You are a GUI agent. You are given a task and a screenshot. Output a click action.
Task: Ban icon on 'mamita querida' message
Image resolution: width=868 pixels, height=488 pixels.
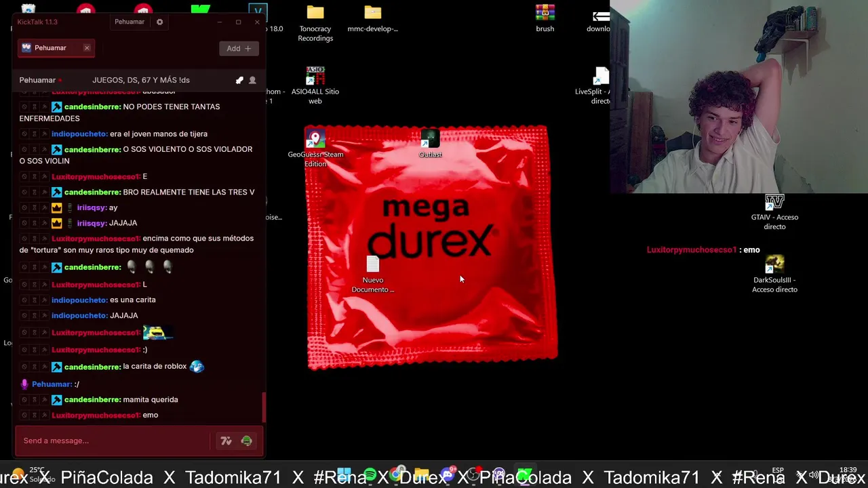[x=24, y=400]
